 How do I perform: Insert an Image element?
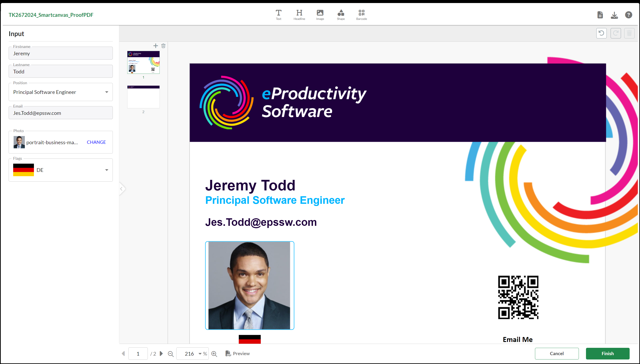(x=320, y=15)
